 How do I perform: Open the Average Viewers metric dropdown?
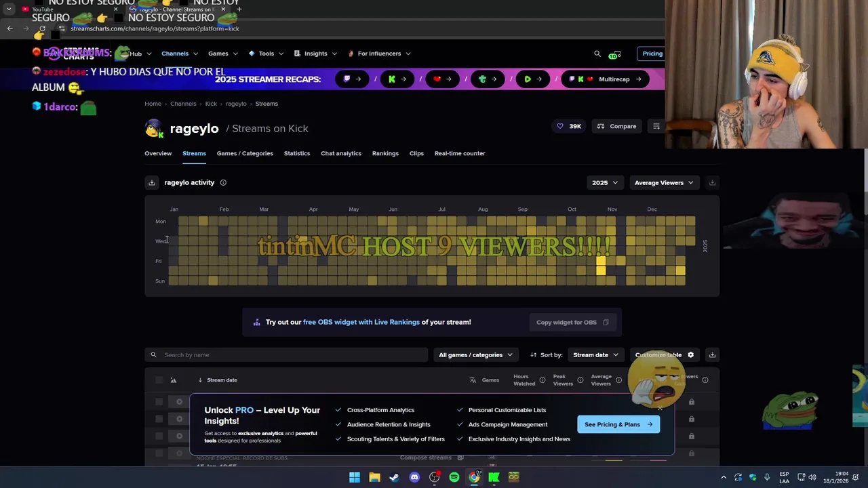(664, 182)
